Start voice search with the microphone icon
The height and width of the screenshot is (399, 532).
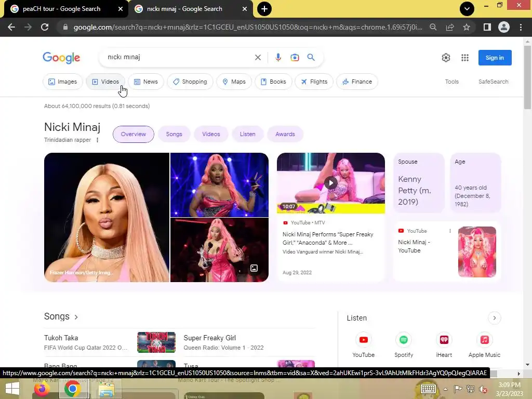[x=278, y=57]
